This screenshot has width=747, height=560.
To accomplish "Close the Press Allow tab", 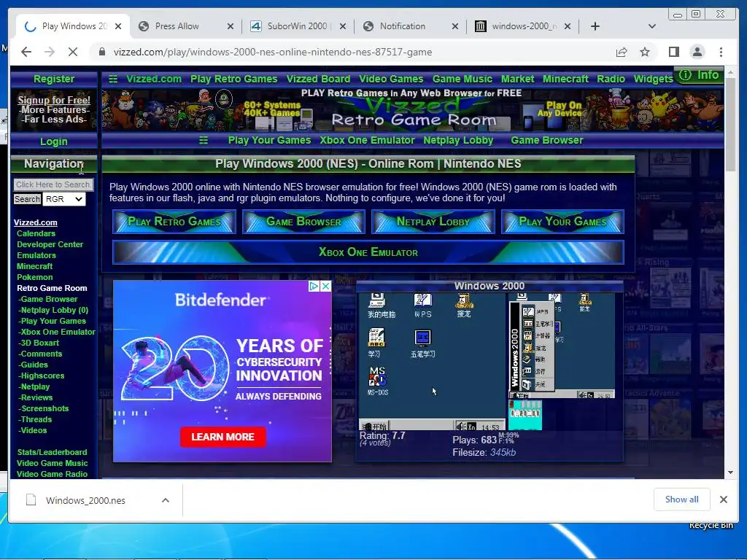I will (x=230, y=27).
